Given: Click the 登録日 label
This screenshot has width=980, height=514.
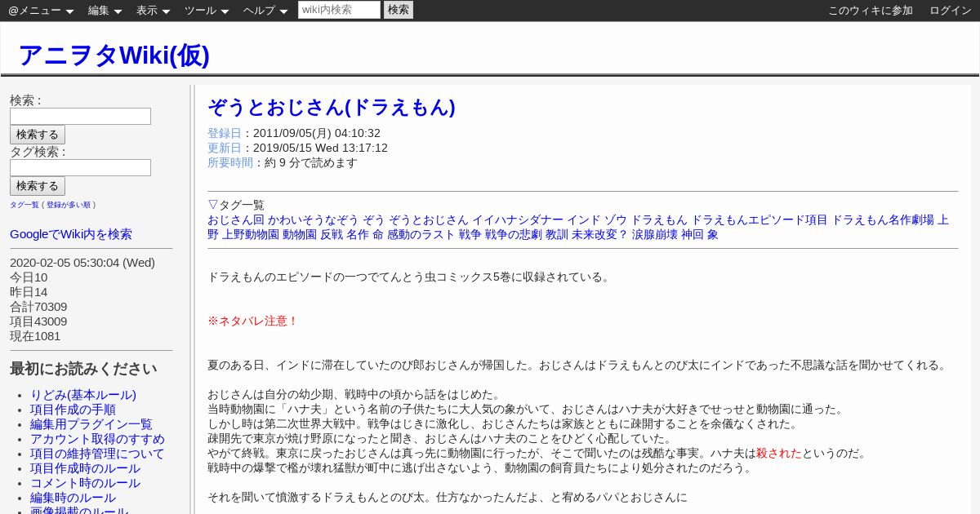Looking at the screenshot, I should (225, 133).
